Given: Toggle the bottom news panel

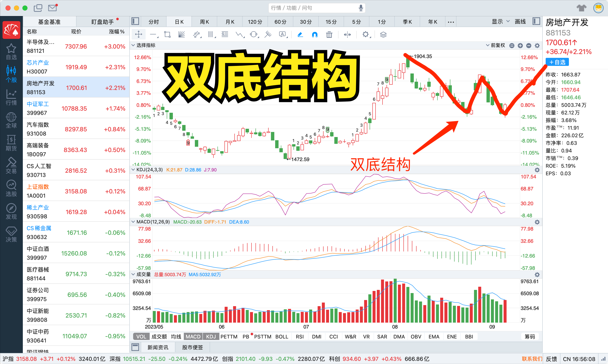Looking at the screenshot, I should coord(135,347).
